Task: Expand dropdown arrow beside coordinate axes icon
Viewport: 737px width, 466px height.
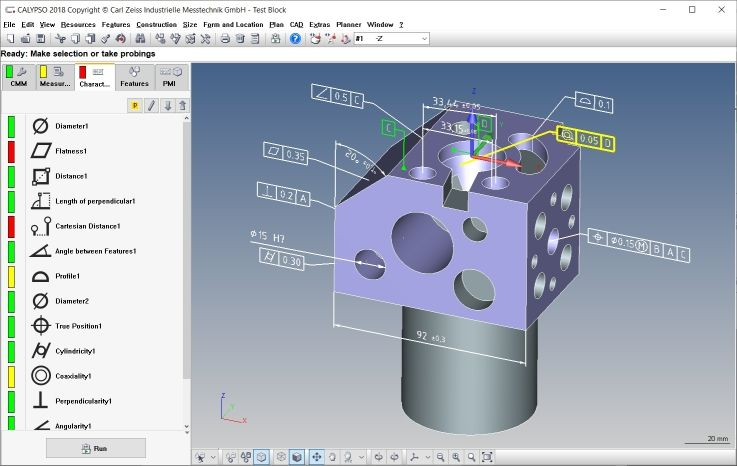Action: (x=427, y=457)
